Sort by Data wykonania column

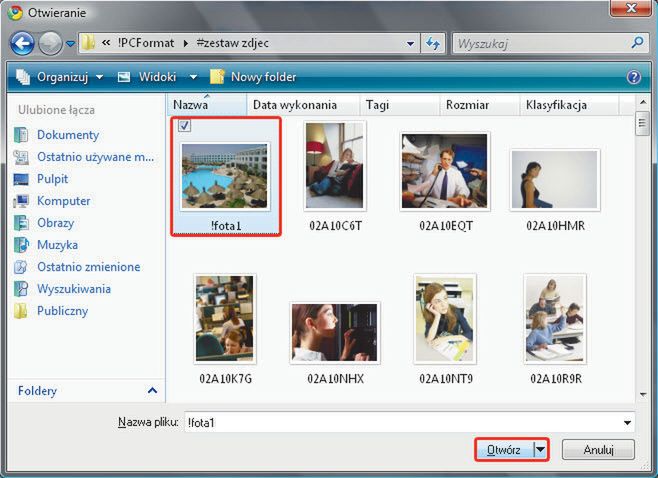[x=303, y=105]
